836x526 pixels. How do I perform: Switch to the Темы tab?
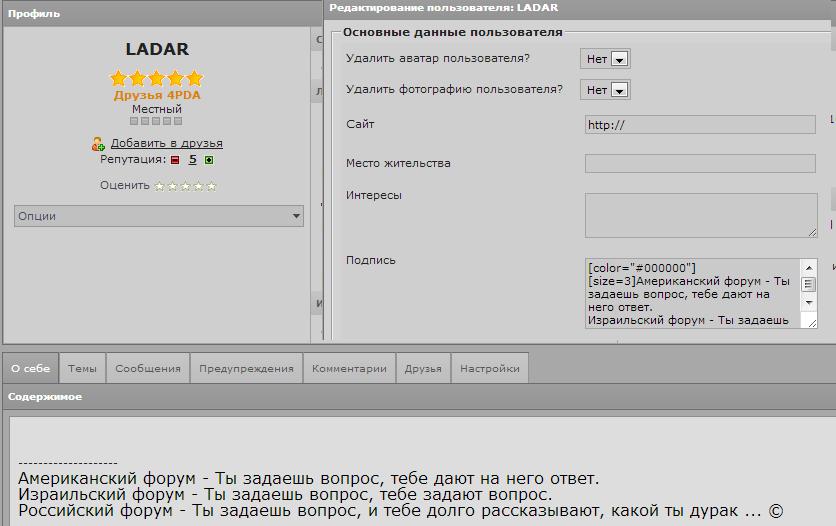click(82, 368)
